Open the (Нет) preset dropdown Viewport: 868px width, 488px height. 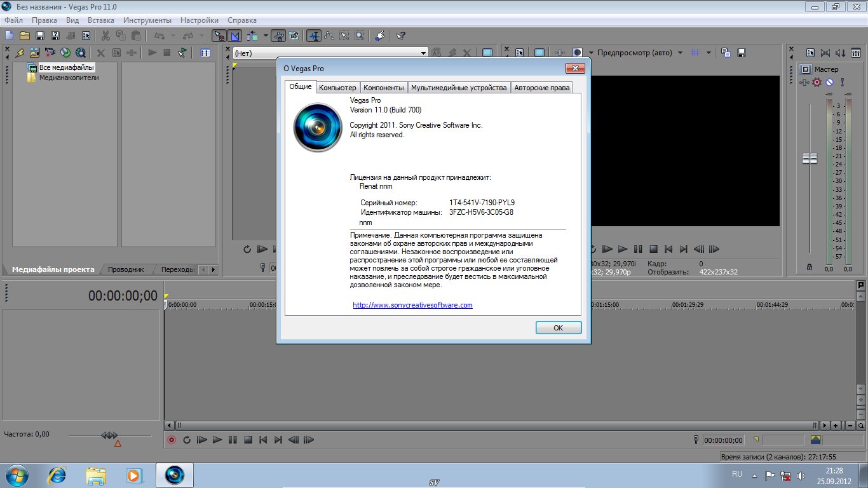(x=424, y=53)
